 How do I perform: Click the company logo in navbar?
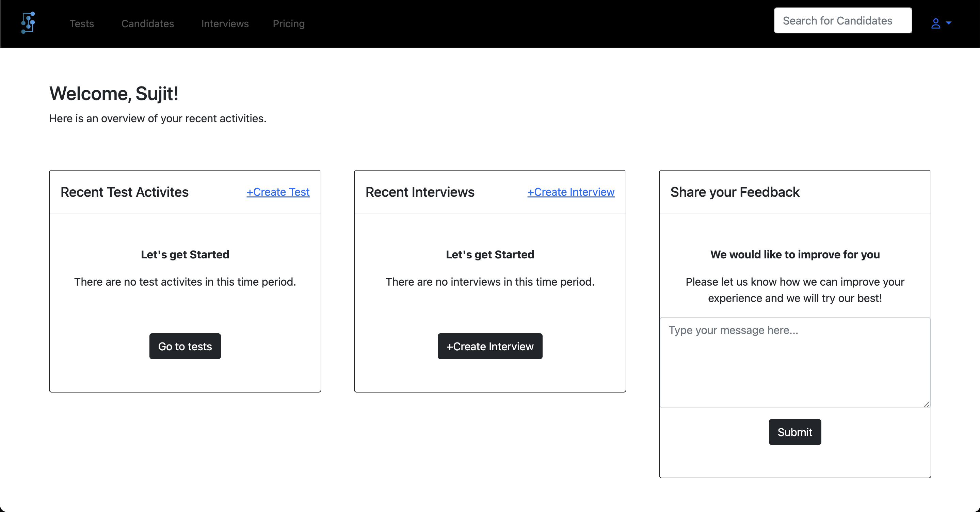(x=28, y=23)
